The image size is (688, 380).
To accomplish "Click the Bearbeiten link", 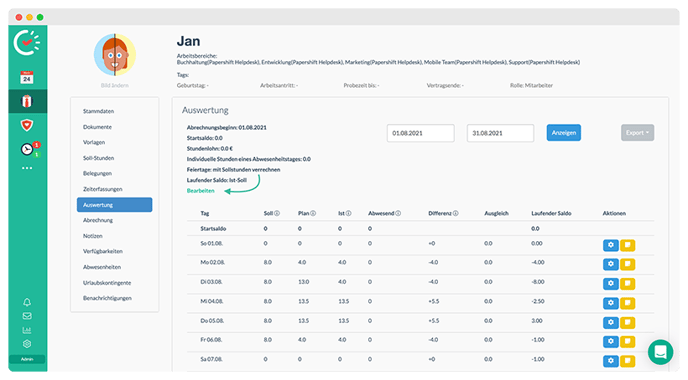I will click(x=201, y=191).
